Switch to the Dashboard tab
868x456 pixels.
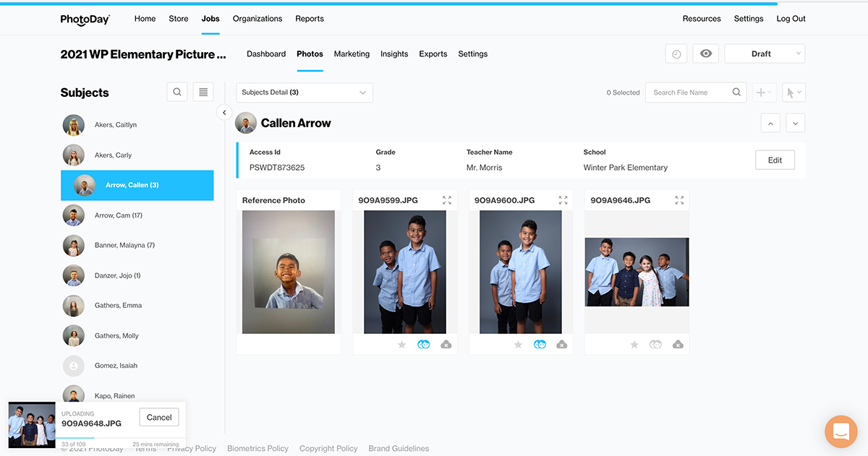pos(266,54)
